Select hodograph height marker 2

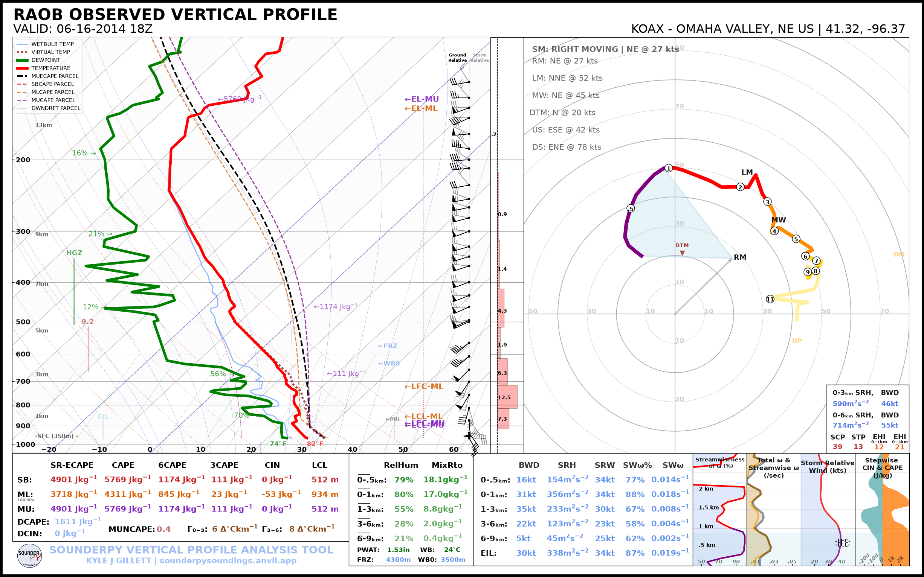click(740, 187)
